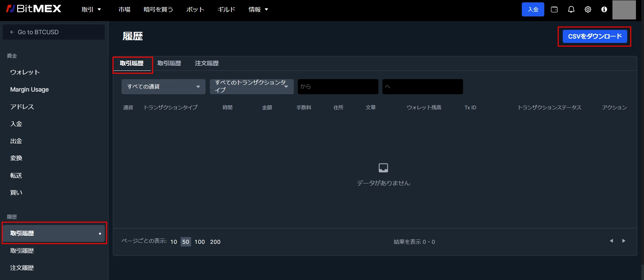Show 10 results per page

tap(174, 242)
